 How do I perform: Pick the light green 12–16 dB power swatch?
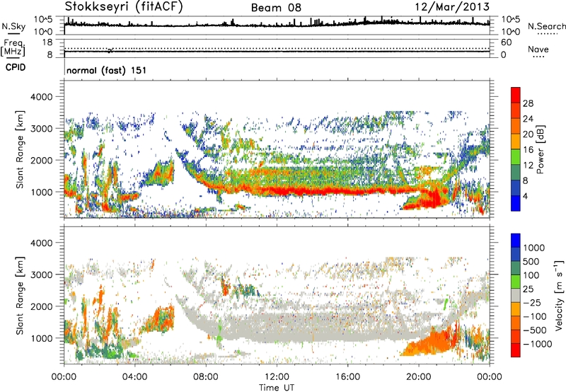516,156
